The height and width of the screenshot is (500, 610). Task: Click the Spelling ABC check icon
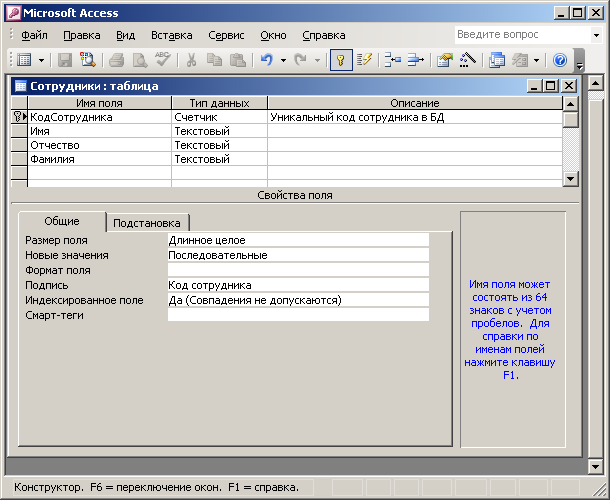(163, 60)
